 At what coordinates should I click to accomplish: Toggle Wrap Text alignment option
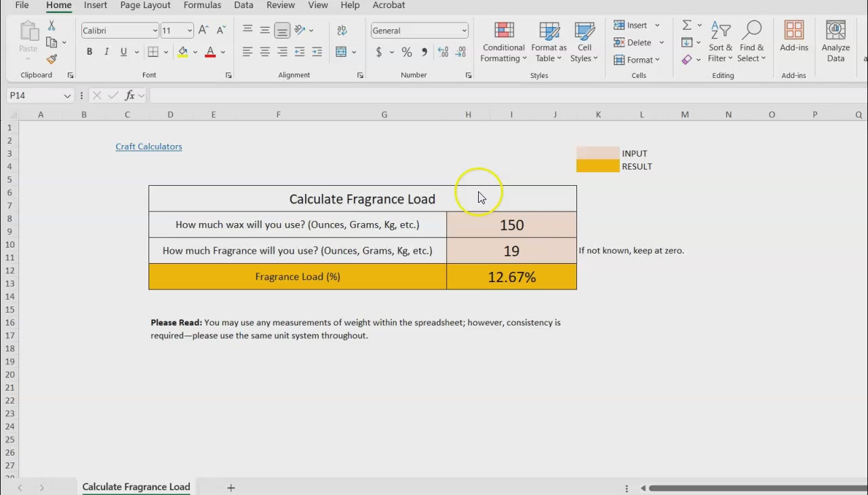[342, 31]
